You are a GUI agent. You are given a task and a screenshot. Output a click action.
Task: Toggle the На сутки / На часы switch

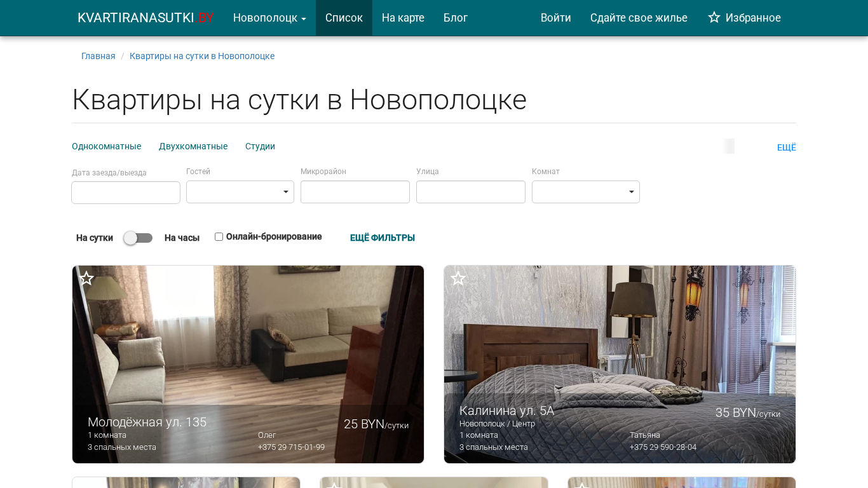(138, 238)
